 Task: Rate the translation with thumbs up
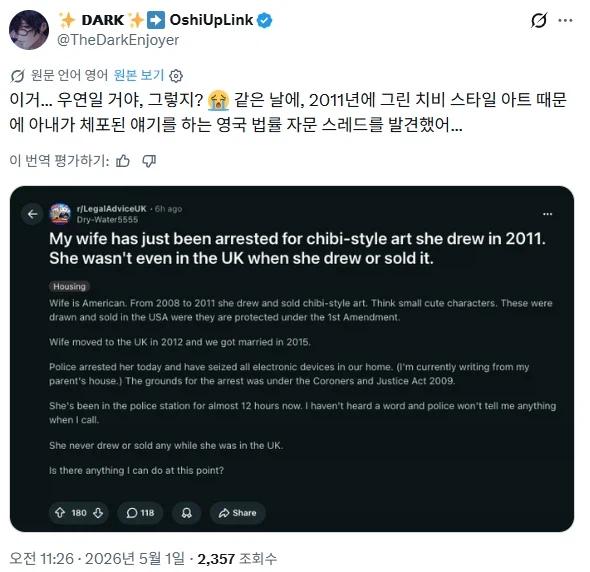tap(123, 161)
